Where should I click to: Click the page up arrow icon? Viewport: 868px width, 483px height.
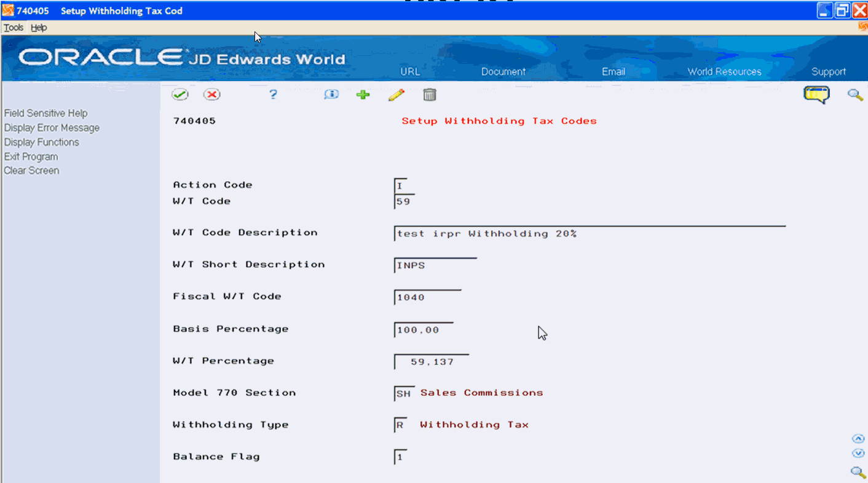[858, 439]
